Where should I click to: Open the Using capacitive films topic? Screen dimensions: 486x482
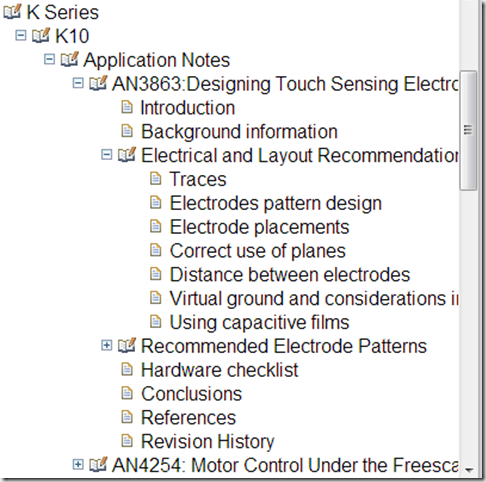(x=259, y=322)
